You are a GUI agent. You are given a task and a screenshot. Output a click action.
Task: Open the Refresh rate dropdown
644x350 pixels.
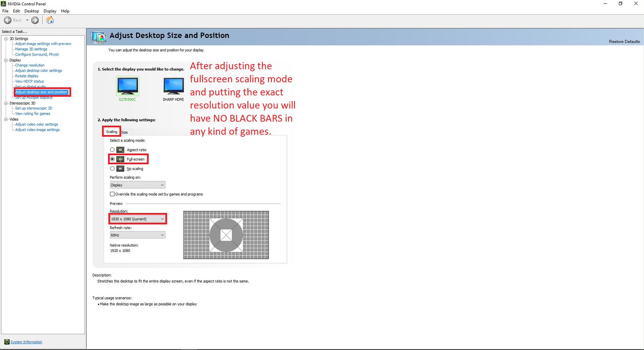click(x=137, y=235)
